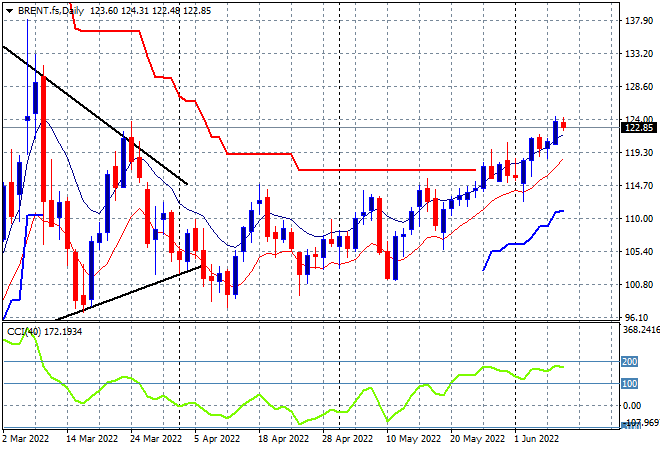Click price axis label 128.60
This screenshot has height=450, width=660.
point(639,87)
